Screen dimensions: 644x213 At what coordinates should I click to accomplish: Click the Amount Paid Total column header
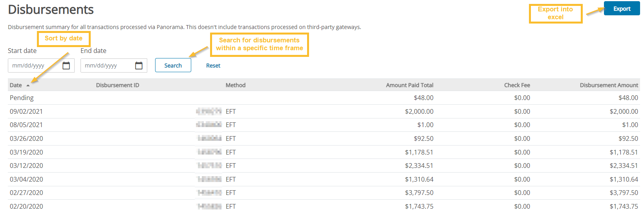tap(410, 85)
